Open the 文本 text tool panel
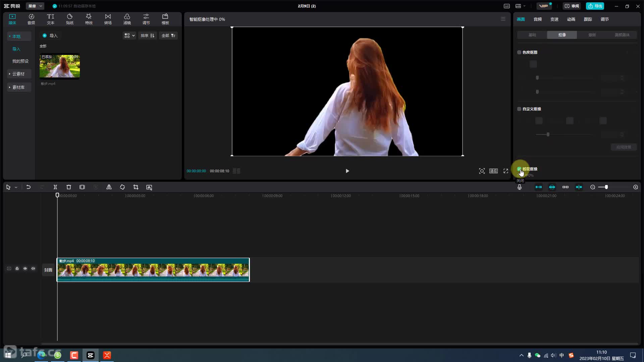This screenshot has height=362, width=644. (x=50, y=19)
